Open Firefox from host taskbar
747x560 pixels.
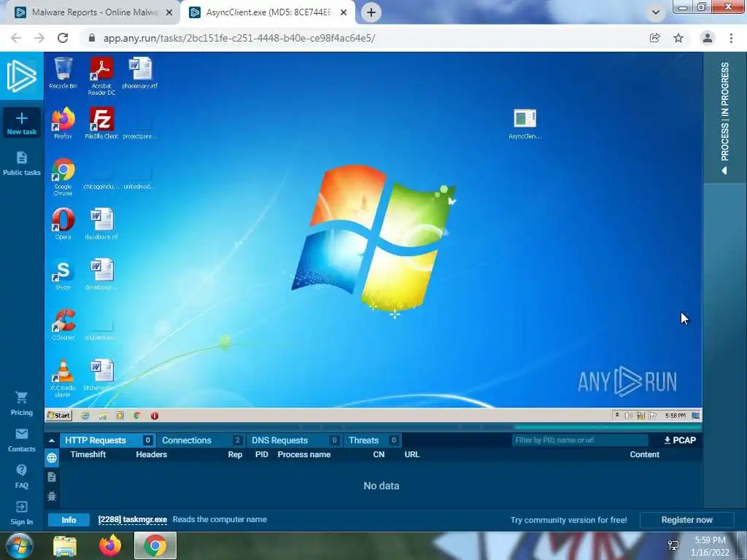110,546
